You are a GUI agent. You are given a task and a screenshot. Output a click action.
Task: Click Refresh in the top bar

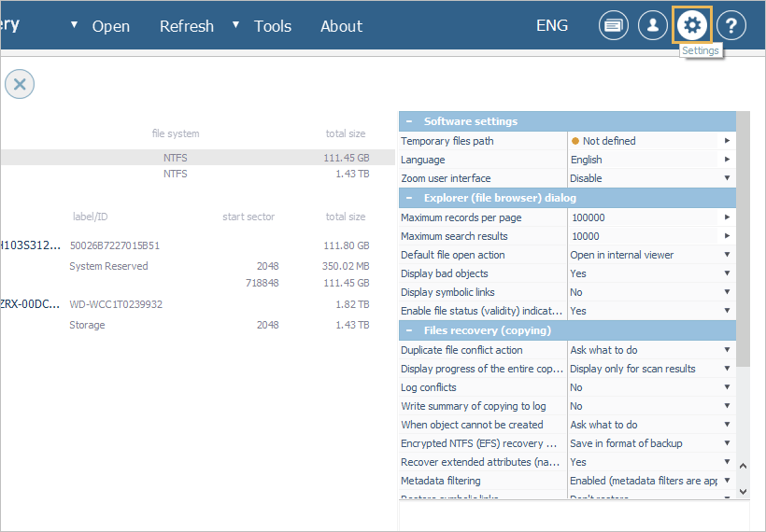click(x=187, y=26)
